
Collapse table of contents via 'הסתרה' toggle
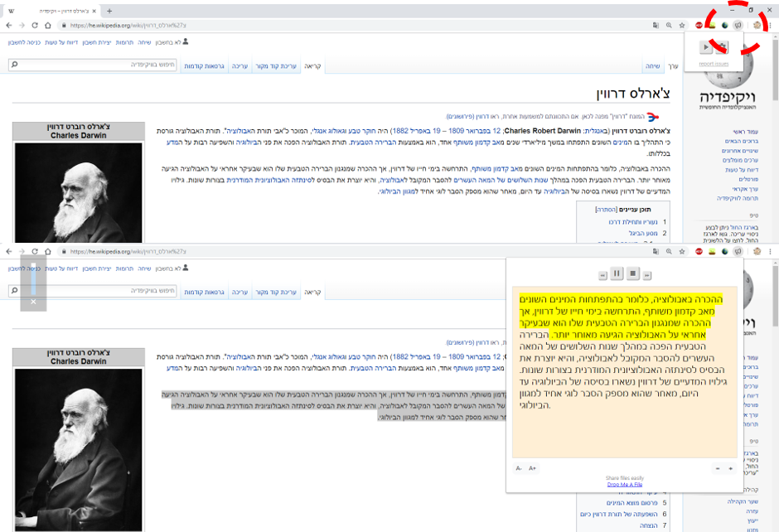point(606,210)
